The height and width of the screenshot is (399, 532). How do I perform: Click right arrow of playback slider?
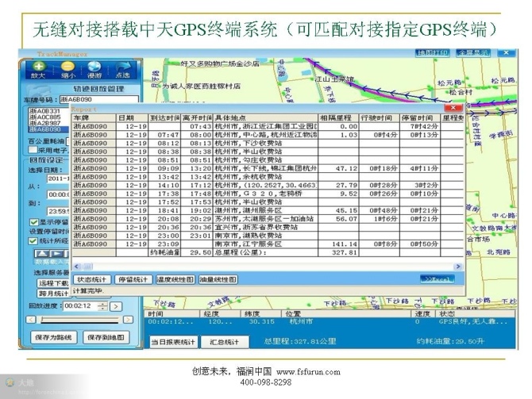pyautogui.click(x=128, y=320)
